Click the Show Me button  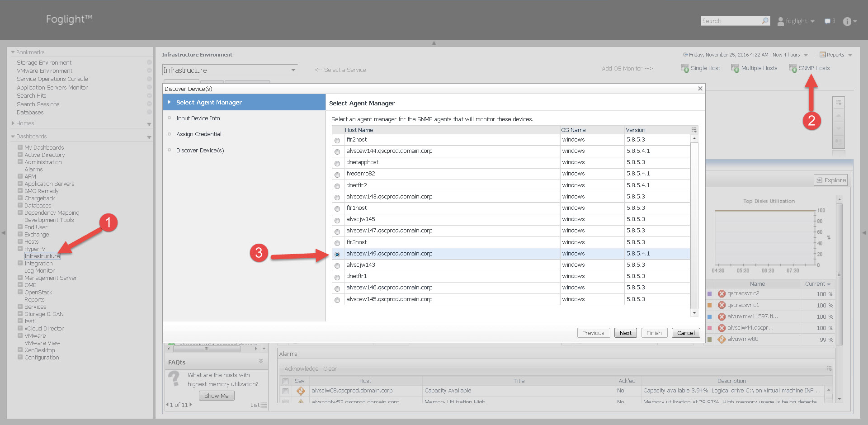point(216,396)
